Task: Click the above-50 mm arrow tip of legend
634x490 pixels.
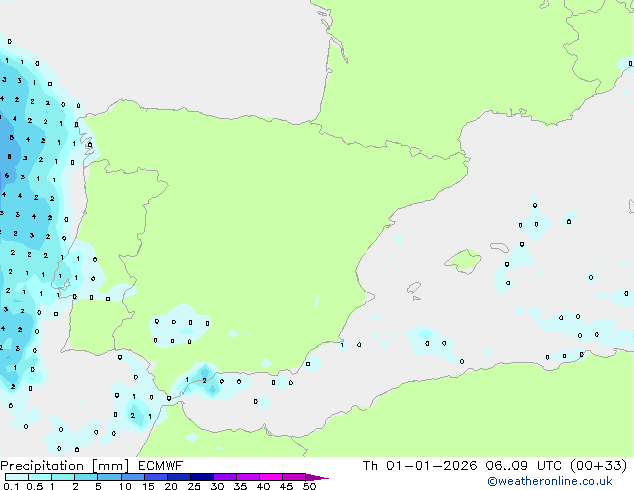Action: (x=317, y=477)
